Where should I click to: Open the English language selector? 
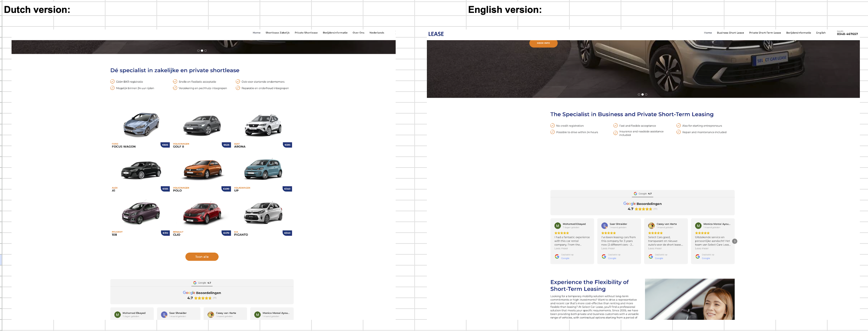tap(821, 33)
